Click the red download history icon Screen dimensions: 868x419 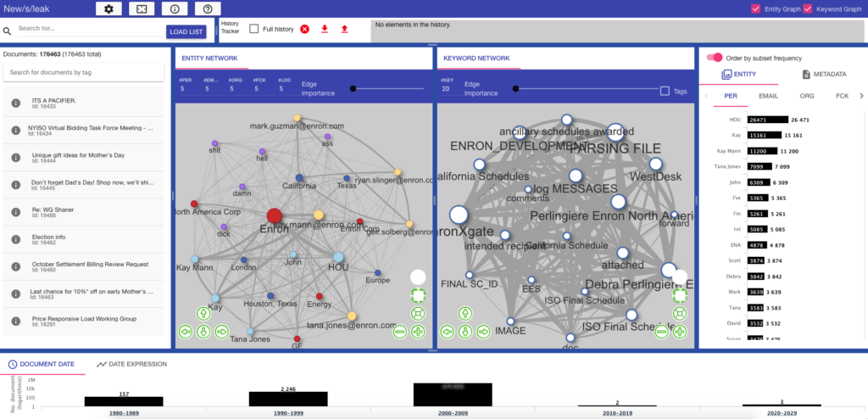(x=325, y=29)
